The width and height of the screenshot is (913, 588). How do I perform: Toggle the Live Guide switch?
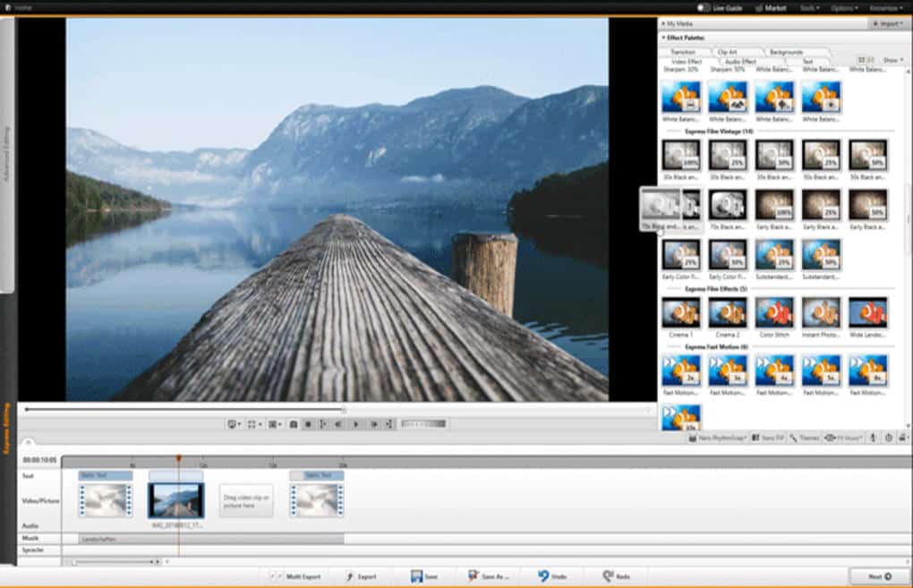704,7
